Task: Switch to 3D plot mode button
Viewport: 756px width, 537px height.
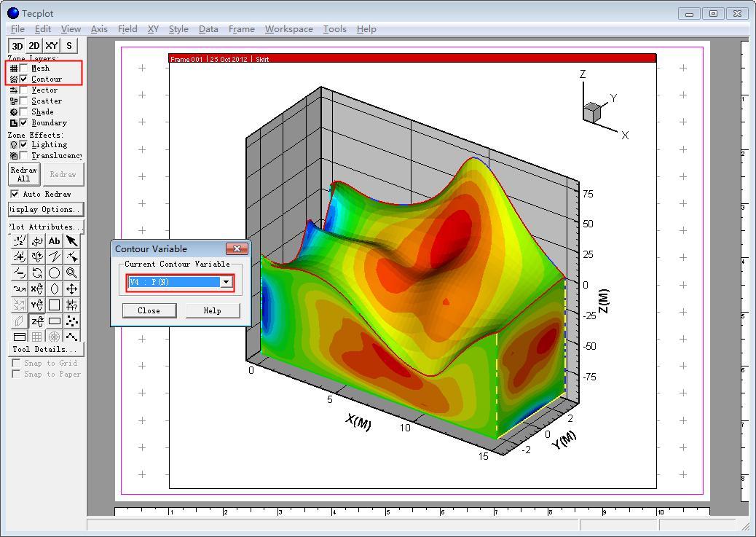Action: click(x=17, y=46)
